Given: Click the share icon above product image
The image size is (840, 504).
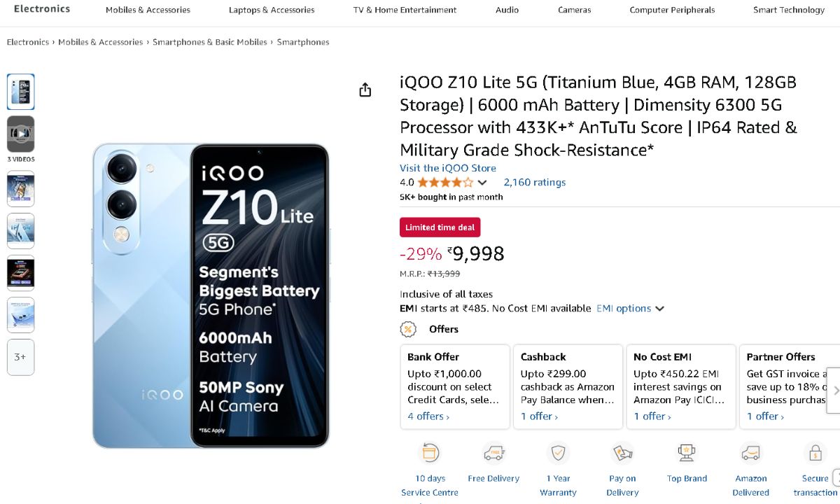Looking at the screenshot, I should pyautogui.click(x=365, y=90).
